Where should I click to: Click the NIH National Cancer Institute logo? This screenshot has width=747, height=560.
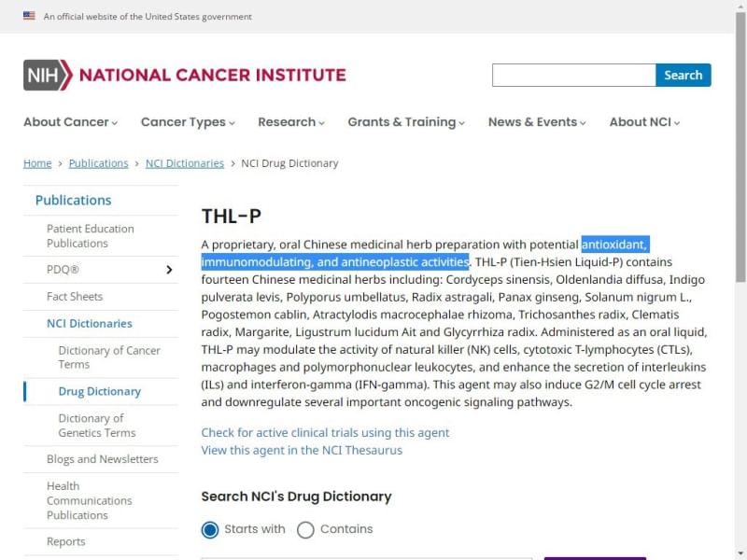(x=185, y=75)
